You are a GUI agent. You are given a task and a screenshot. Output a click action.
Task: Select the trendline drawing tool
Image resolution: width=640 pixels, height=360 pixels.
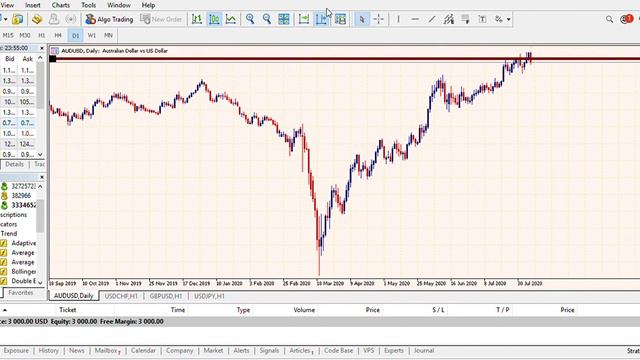click(x=432, y=19)
